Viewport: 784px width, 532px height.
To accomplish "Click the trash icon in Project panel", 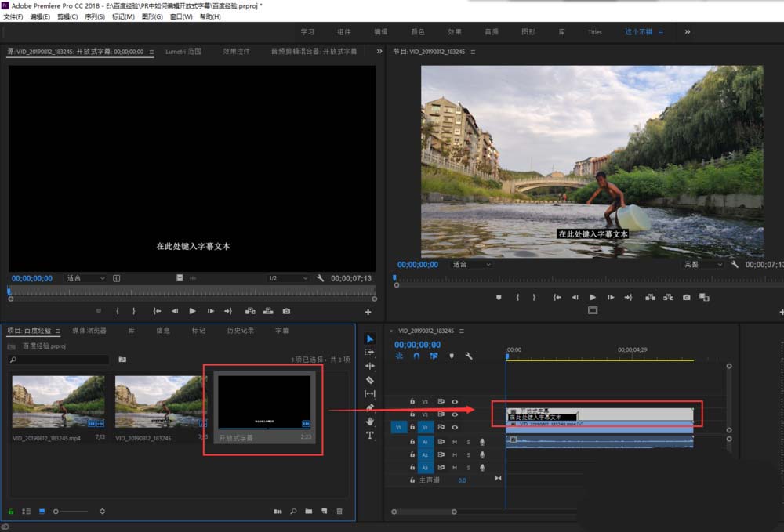I will click(x=339, y=512).
